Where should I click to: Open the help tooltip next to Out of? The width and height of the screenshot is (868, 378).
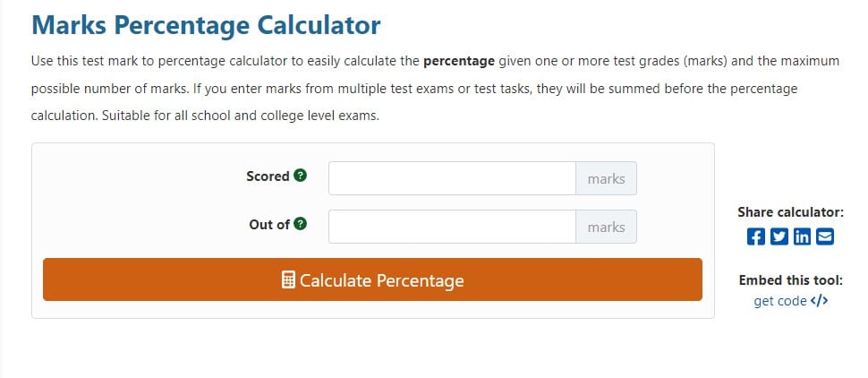[300, 224]
